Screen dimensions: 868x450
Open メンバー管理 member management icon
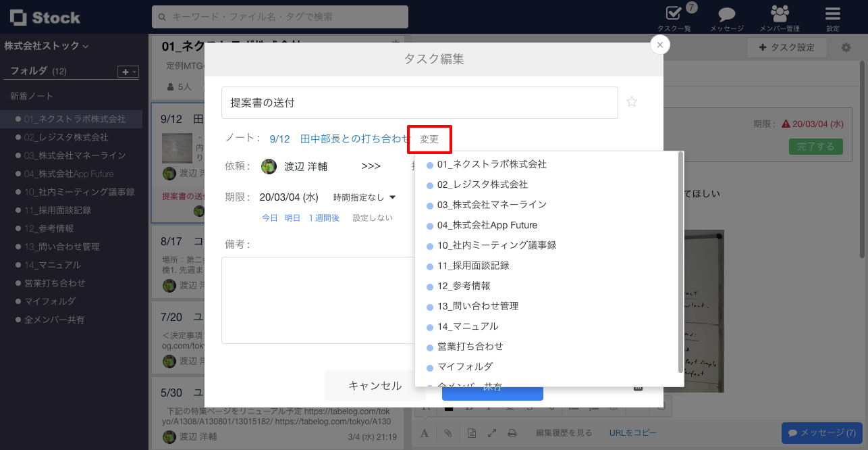point(779,14)
